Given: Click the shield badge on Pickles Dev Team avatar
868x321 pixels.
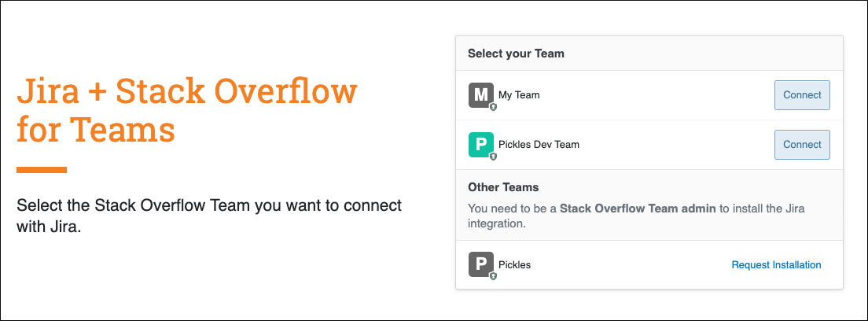Looking at the screenshot, I should 494,156.
